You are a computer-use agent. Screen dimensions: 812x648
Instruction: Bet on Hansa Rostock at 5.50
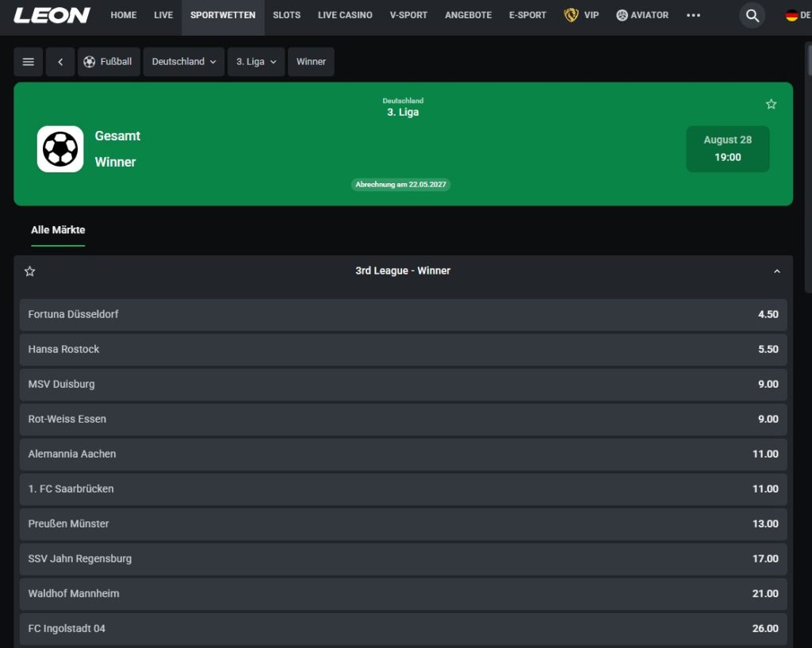pyautogui.click(x=404, y=349)
